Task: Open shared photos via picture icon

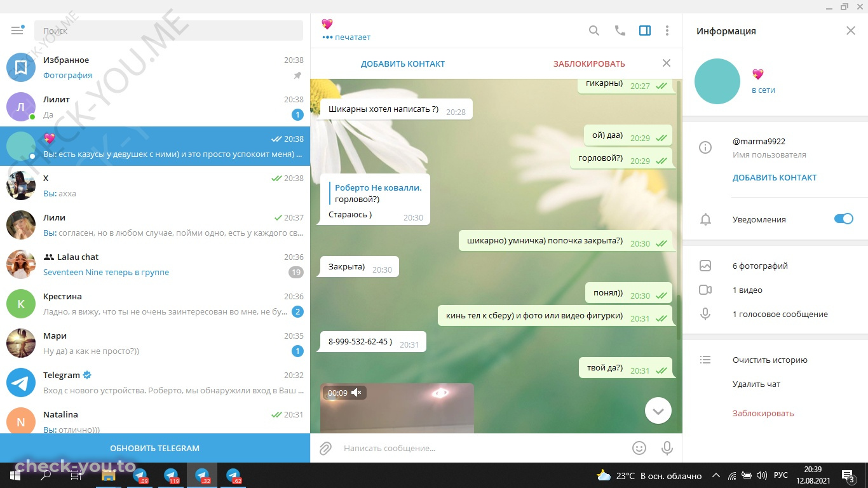Action: click(x=705, y=266)
